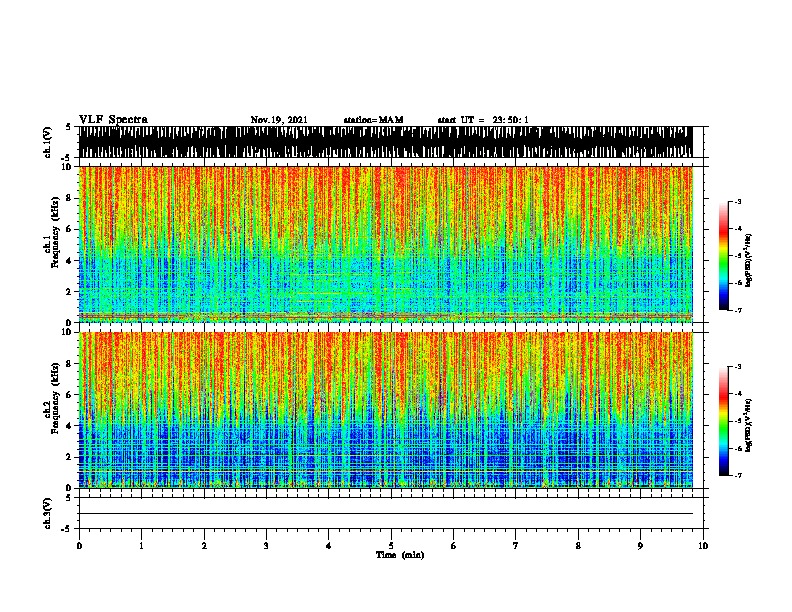Click the ch.1 frequency spectrogram panel
Screen dimensions: 792x612
coord(386,244)
